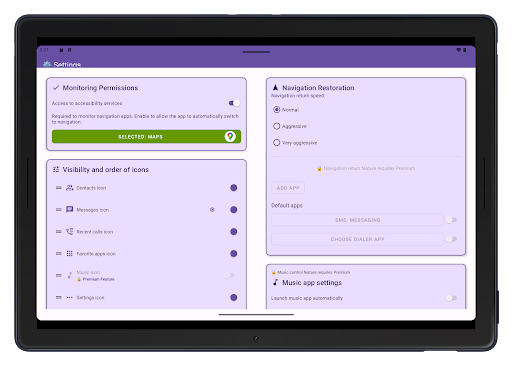Image resolution: width=512 pixels, height=366 pixels.
Task: Click the battery status bar icon
Action: coord(464,50)
